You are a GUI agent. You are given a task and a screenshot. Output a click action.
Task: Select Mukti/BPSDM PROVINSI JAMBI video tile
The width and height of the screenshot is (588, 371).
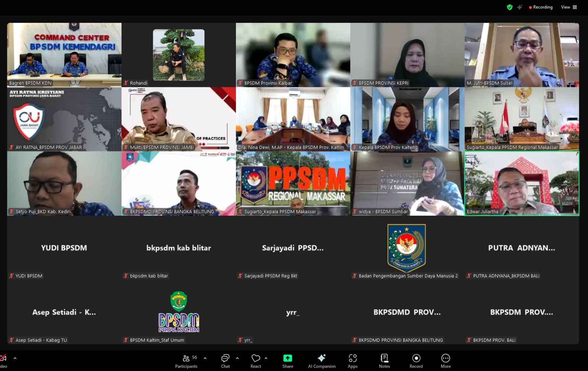[179, 119]
